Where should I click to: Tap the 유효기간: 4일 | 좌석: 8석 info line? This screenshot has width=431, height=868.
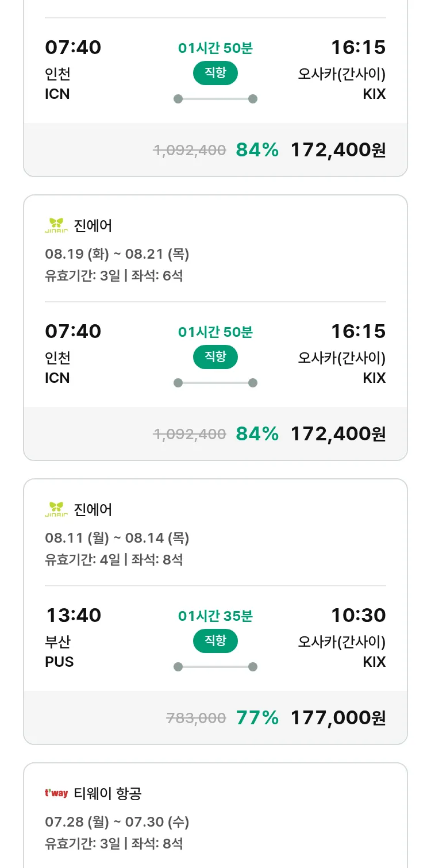pos(114,559)
